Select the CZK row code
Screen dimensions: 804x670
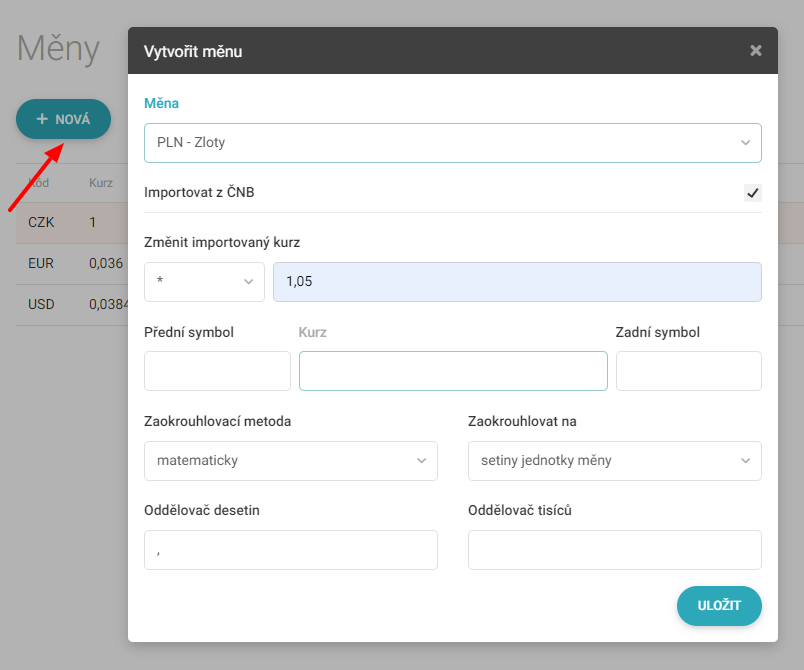(x=41, y=222)
